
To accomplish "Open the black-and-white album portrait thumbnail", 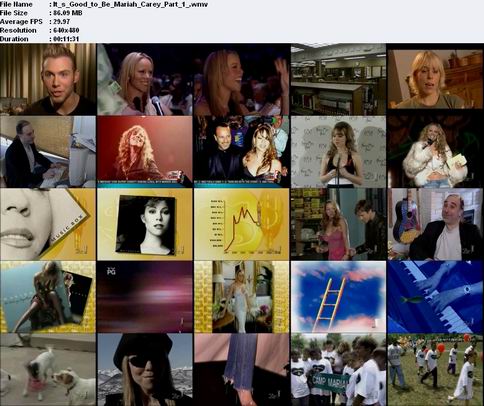I will coord(145,224).
